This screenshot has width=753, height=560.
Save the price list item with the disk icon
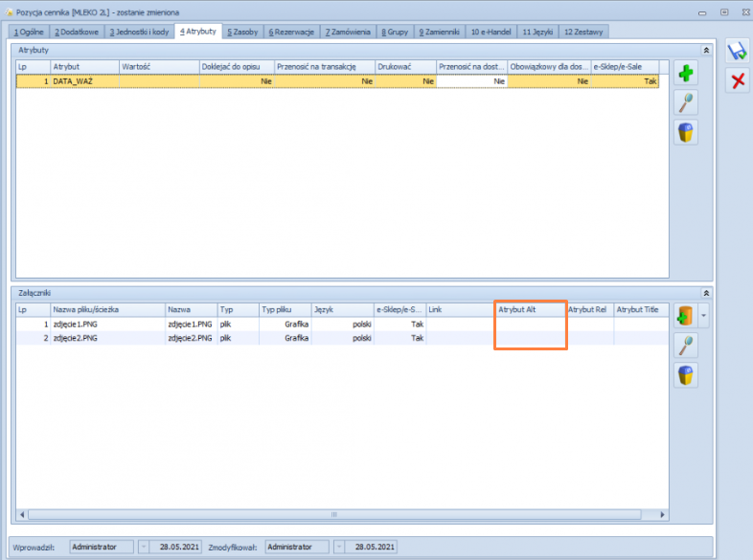[x=737, y=51]
